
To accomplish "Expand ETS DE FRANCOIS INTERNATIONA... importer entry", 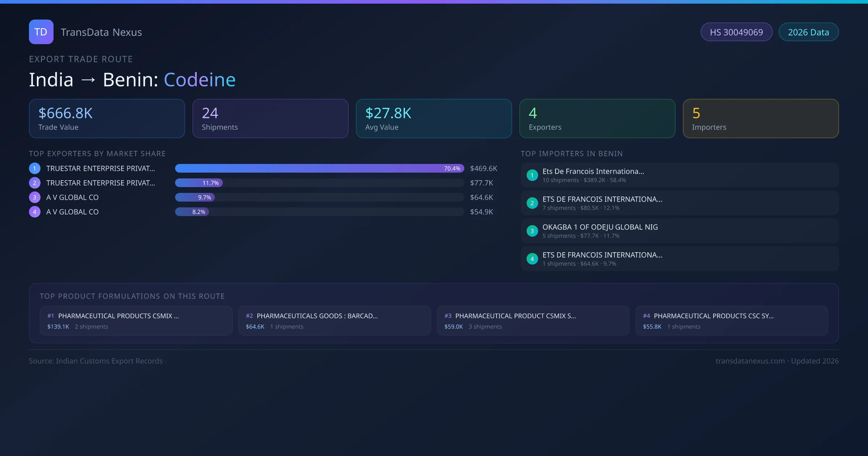I will 602,199.
